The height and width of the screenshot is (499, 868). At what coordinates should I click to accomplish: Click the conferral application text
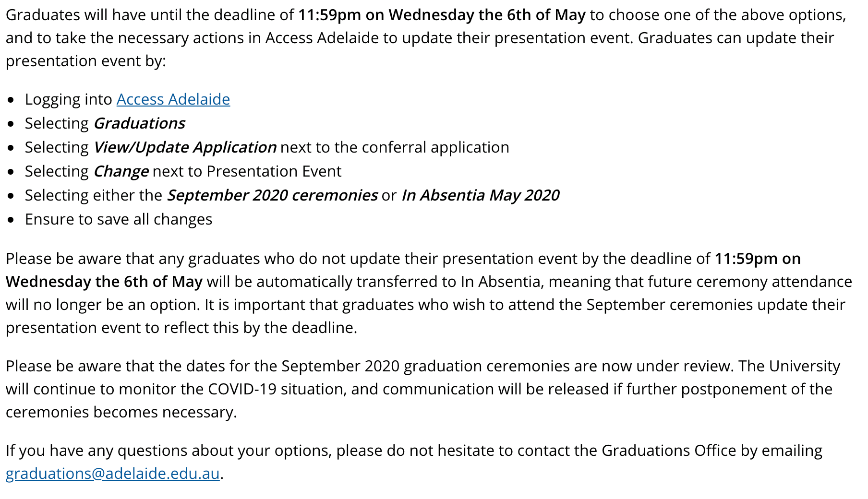[435, 147]
